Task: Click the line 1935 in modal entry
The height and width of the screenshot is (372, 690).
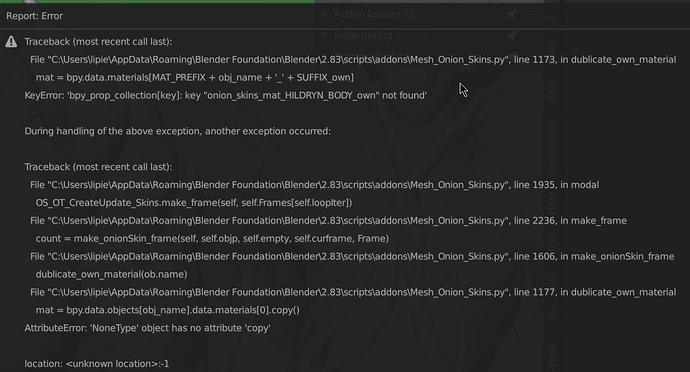Action: [315, 185]
